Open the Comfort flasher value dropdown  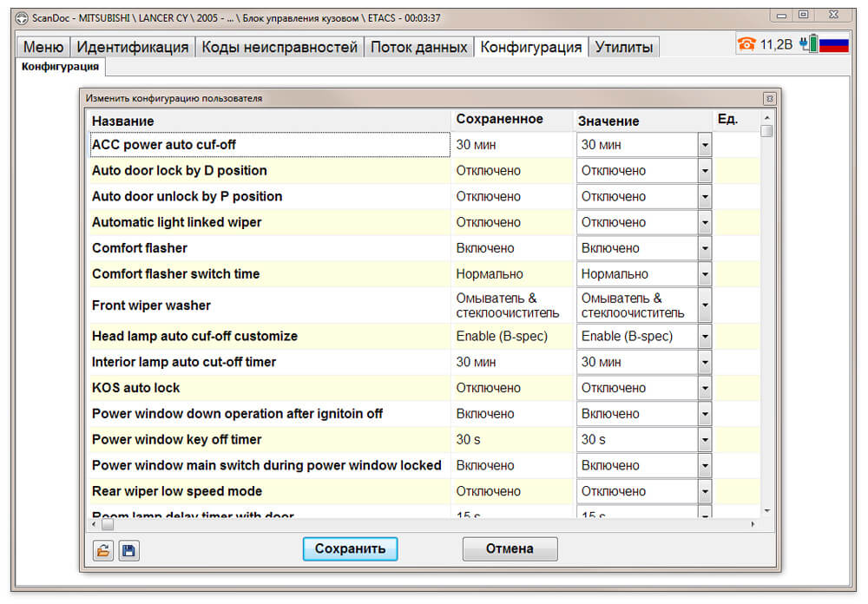tap(705, 248)
